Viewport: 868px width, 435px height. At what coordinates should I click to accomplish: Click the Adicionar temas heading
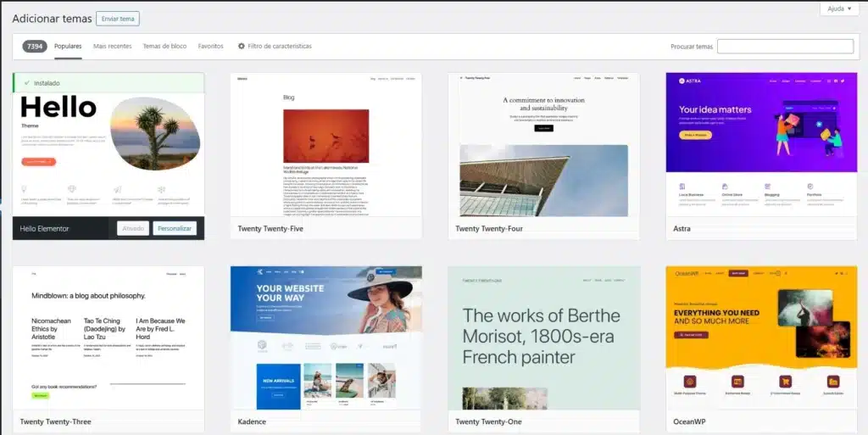tap(52, 19)
